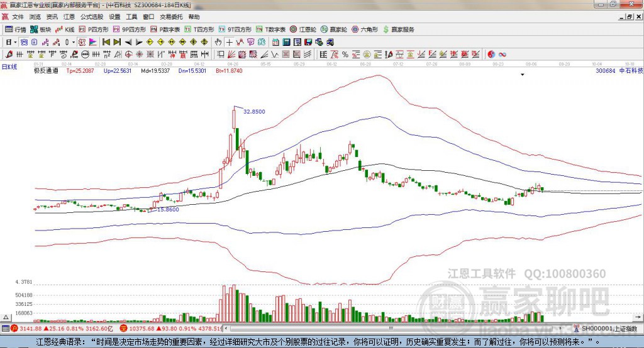Switch to the K线 chart view

(65, 30)
